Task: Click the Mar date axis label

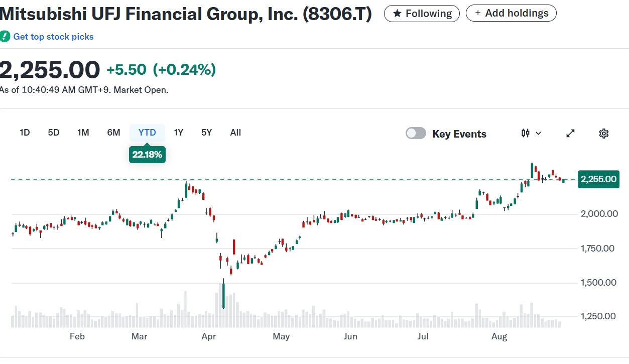Action: point(140,336)
